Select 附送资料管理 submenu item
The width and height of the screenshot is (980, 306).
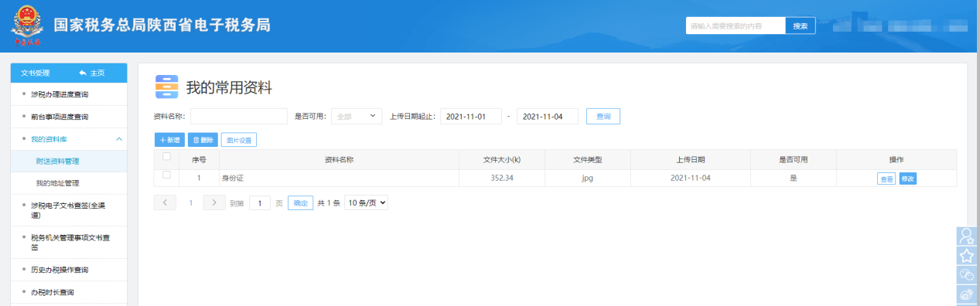pos(69,161)
